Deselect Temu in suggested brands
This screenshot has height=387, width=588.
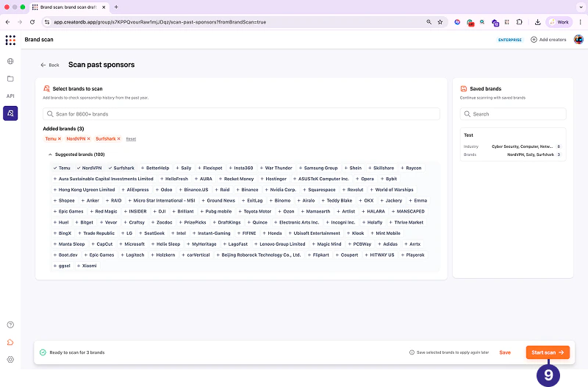coord(62,168)
